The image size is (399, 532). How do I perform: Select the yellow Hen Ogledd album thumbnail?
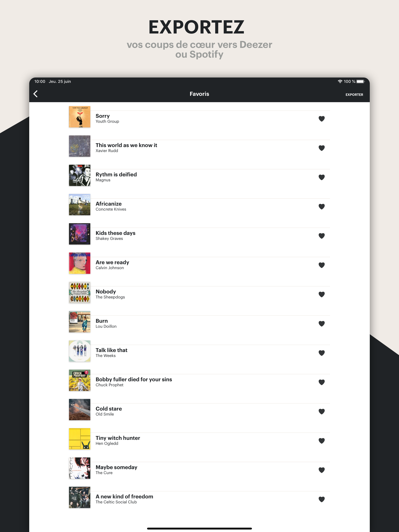80,439
